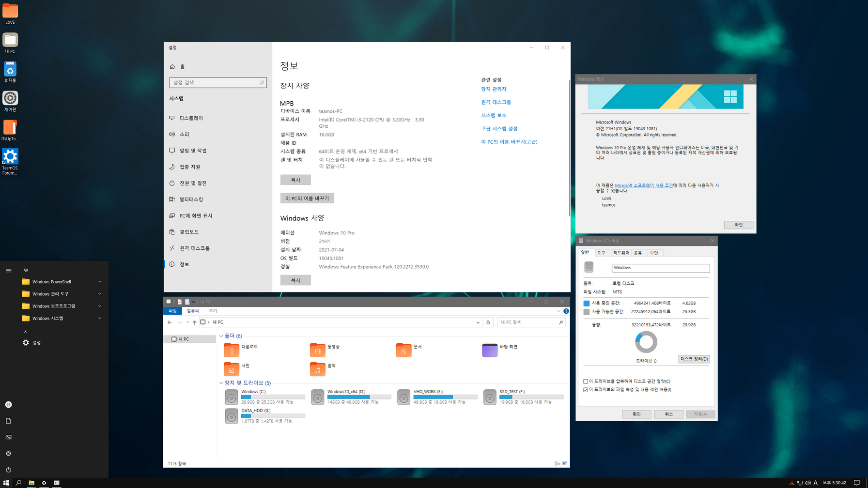Open the 컴퓨터 ribbon tab
868x488 pixels.
(x=193, y=311)
